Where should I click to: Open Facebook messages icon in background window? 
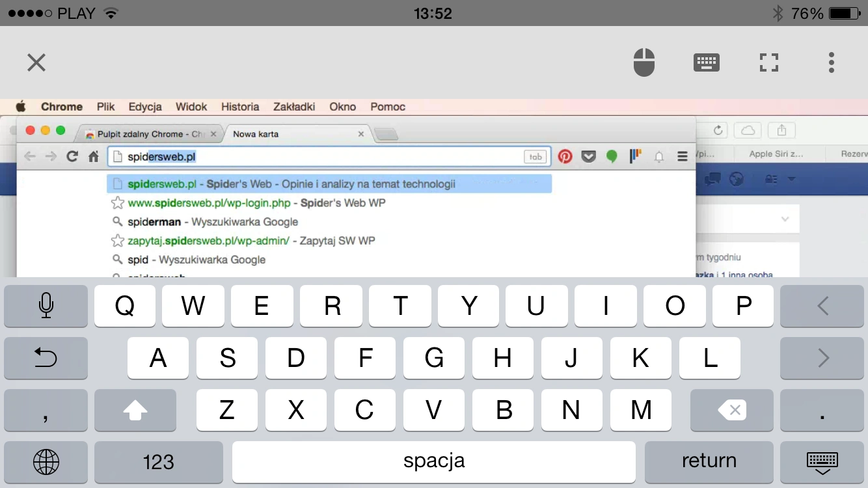pos(713,179)
